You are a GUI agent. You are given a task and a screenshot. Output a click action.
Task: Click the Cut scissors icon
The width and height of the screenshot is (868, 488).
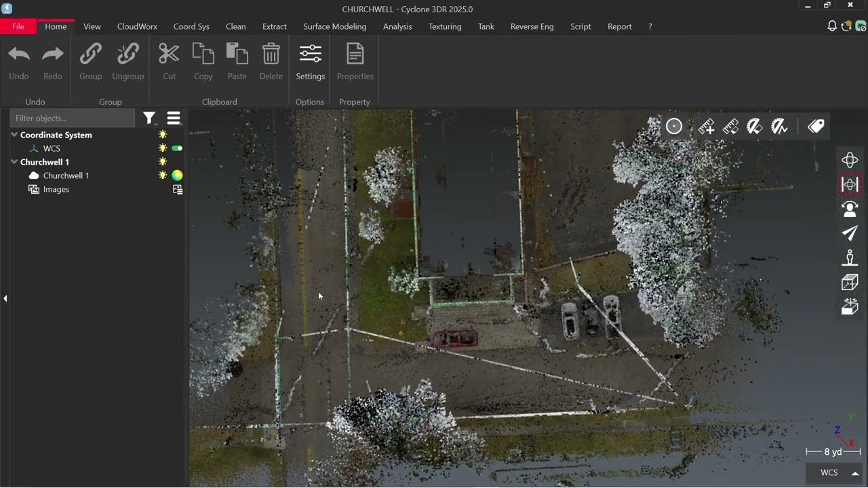tap(169, 54)
